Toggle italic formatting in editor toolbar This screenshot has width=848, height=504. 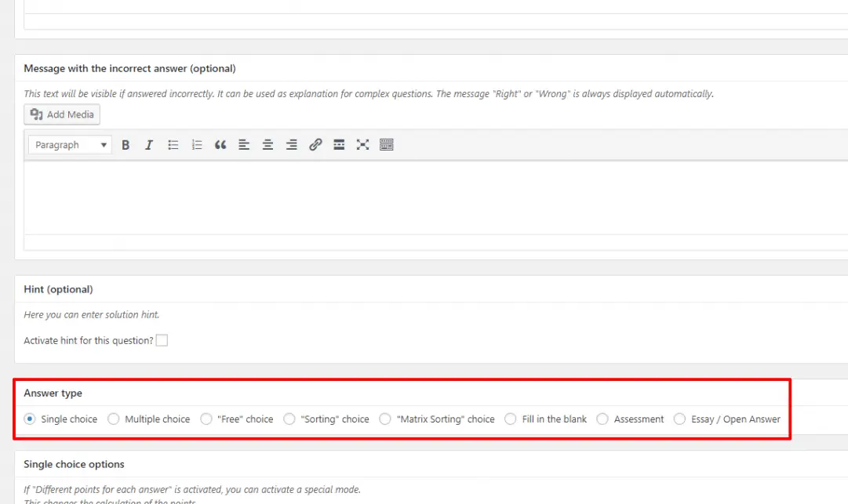[x=149, y=145]
